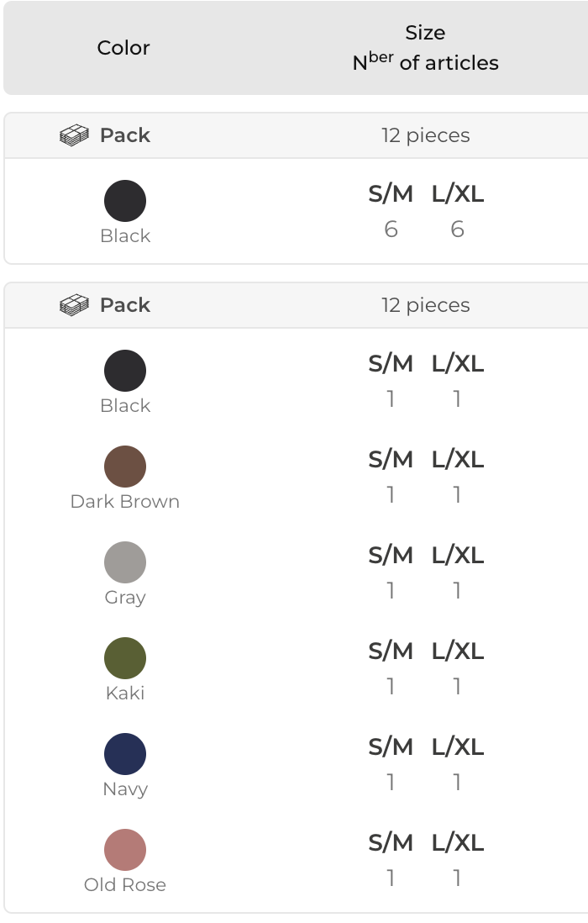Select the Navy color swatch
Image resolution: width=588 pixels, height=923 pixels.
coord(125,754)
